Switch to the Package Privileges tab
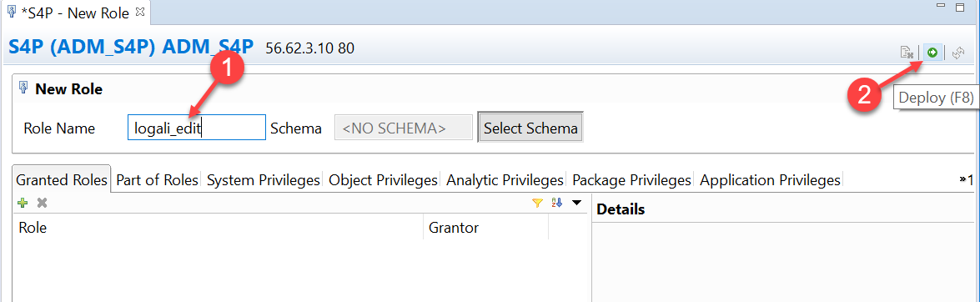The image size is (980, 302). point(632,180)
